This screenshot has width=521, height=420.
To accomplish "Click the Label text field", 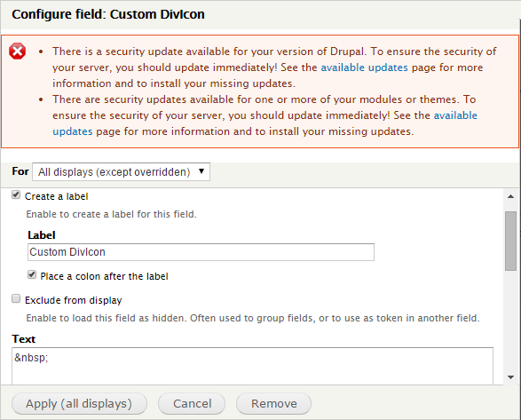I will pos(201,252).
